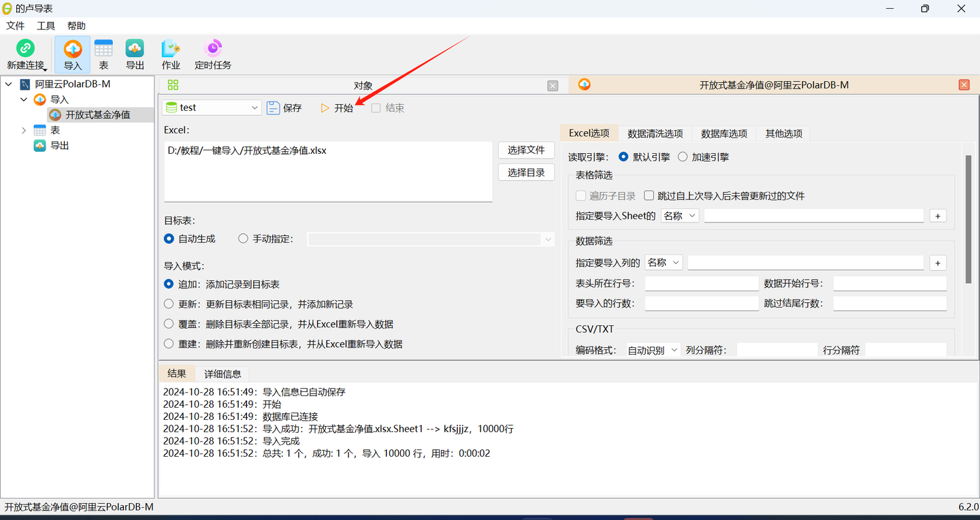The width and height of the screenshot is (980, 520).
Task: Start the import with 开始 button
Action: pyautogui.click(x=337, y=108)
